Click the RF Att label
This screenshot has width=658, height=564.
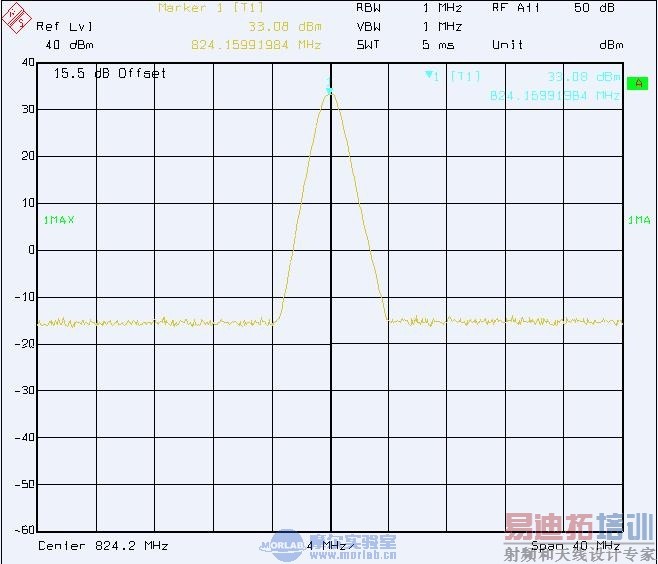[516, 8]
